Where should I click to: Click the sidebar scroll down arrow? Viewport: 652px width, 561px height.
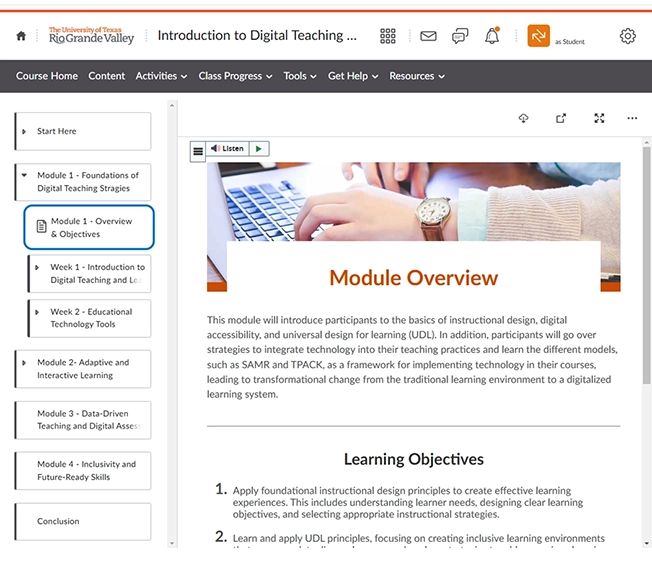click(x=172, y=543)
